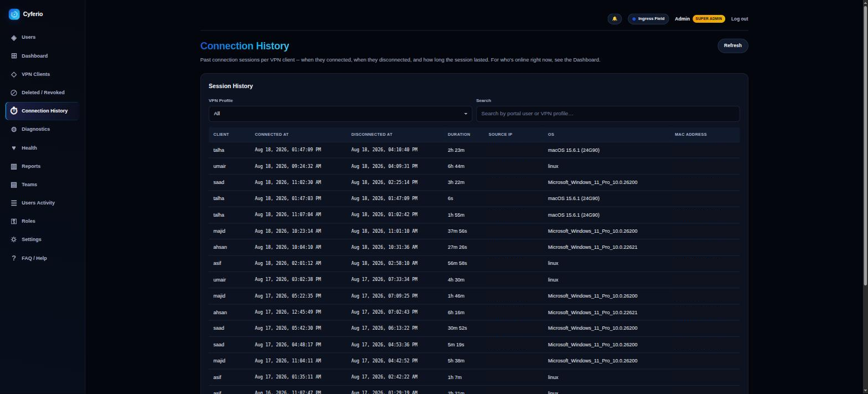Screen dimensions: 868x394
Task: Click asif in the 1h 7m row
Action: 217,377
